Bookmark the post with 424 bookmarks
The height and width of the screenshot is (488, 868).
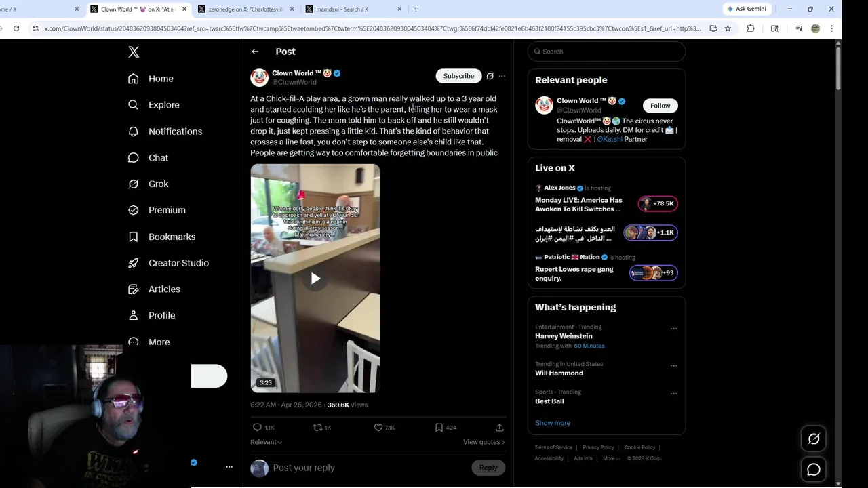click(439, 428)
